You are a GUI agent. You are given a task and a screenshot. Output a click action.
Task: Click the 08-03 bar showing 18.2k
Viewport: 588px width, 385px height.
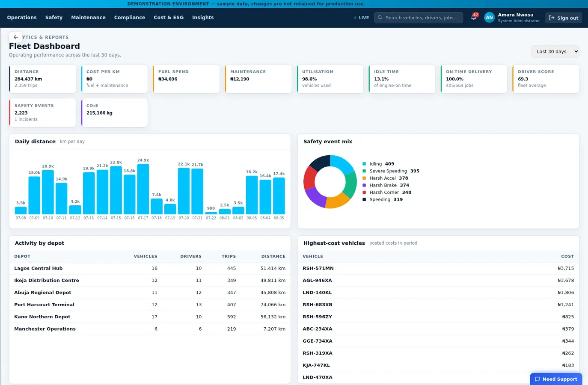(252, 195)
